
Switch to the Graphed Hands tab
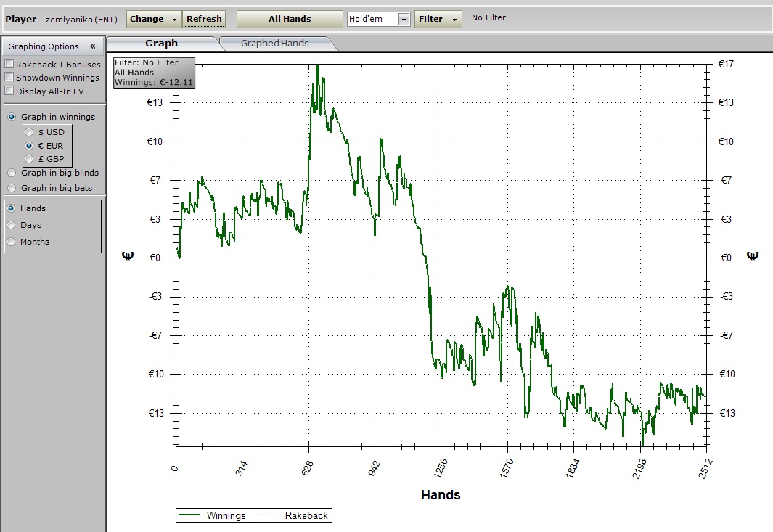pyautogui.click(x=275, y=44)
